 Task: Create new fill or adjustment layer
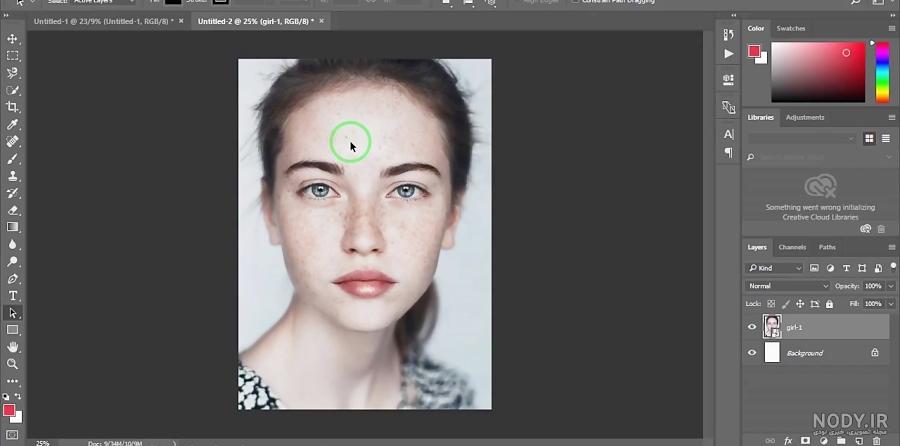pos(824,441)
